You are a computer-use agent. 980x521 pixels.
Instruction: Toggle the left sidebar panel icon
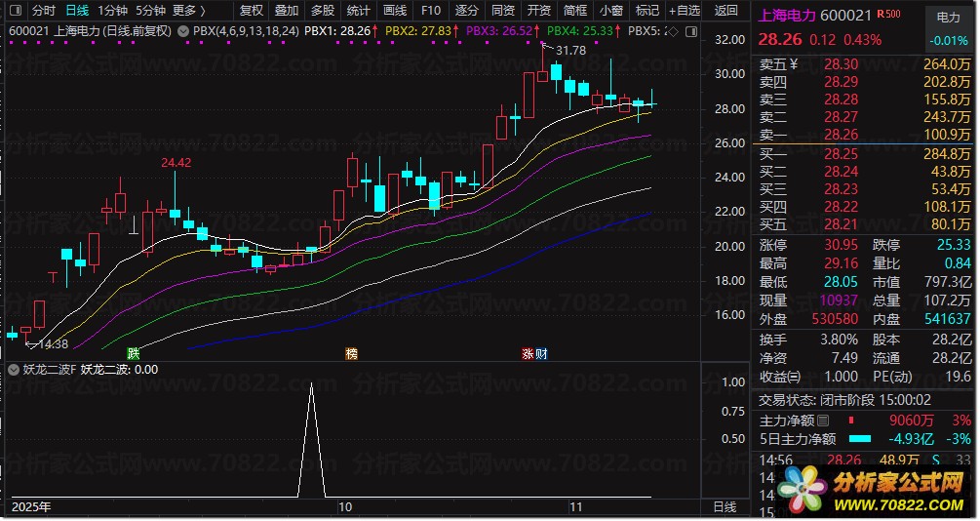[17, 11]
